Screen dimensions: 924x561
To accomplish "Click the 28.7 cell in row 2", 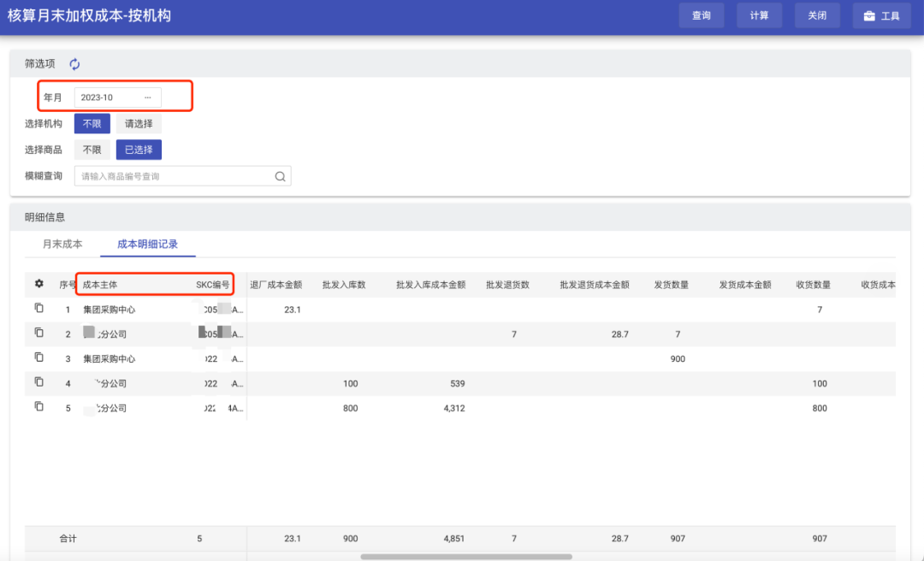I will point(620,334).
